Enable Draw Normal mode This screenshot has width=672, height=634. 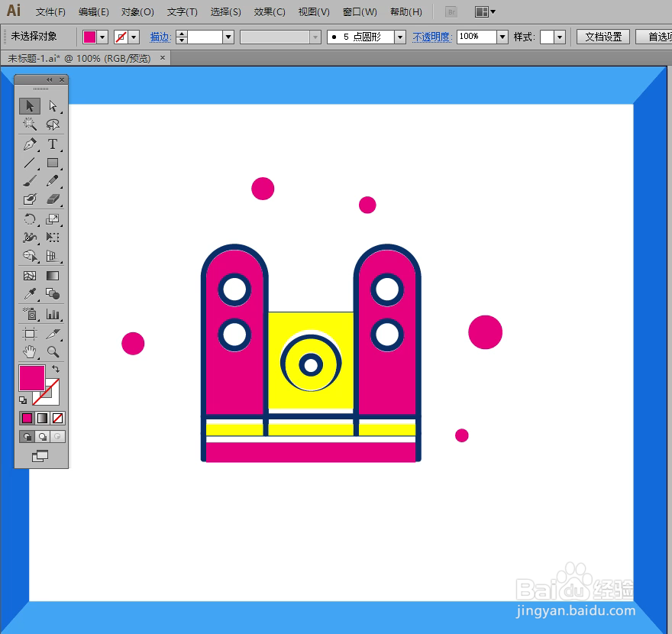pos(27,437)
